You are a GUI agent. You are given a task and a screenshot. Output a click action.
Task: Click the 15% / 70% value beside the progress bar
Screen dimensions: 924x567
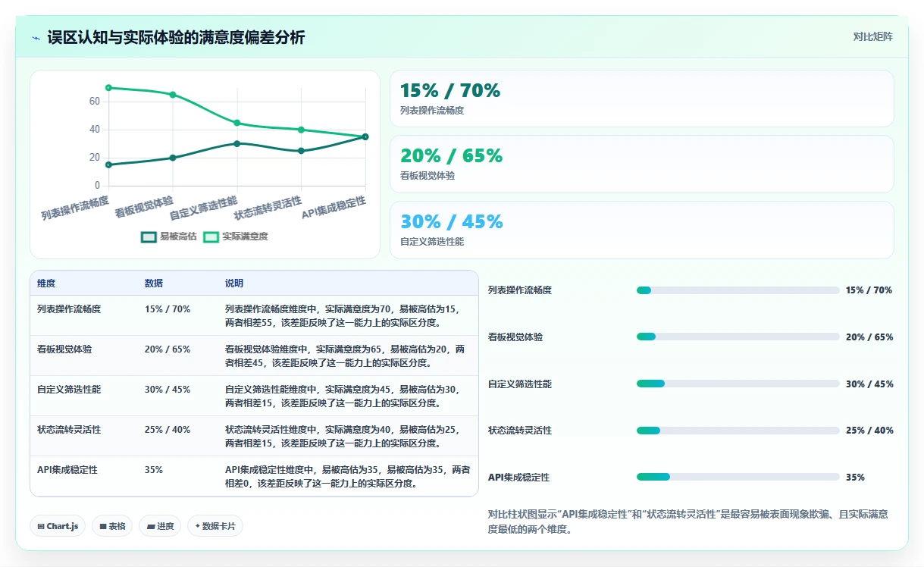tap(869, 290)
